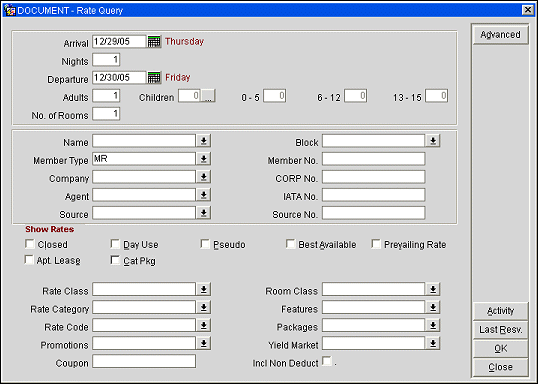Click the Name field down-arrow icon
Viewport: 538px width, 384px height.
(204, 141)
